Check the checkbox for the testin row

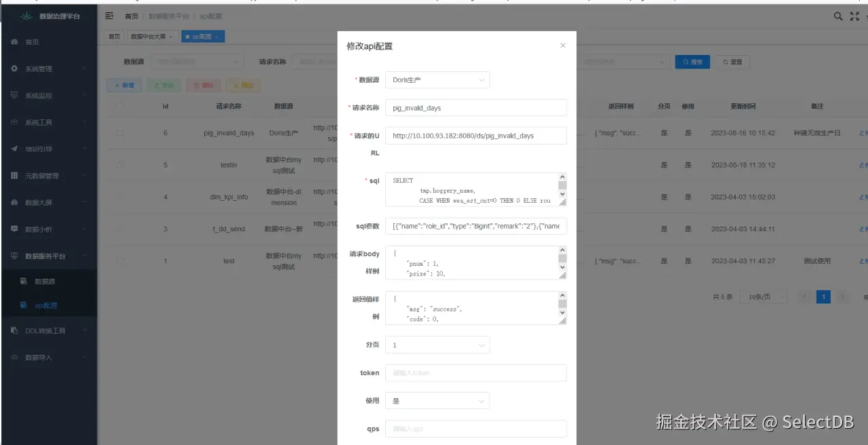click(x=120, y=165)
